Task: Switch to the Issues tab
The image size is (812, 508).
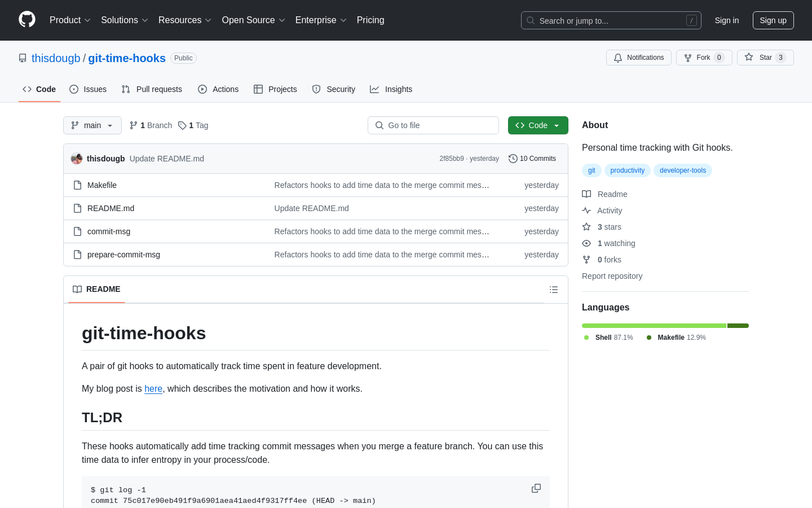Action: [x=88, y=89]
